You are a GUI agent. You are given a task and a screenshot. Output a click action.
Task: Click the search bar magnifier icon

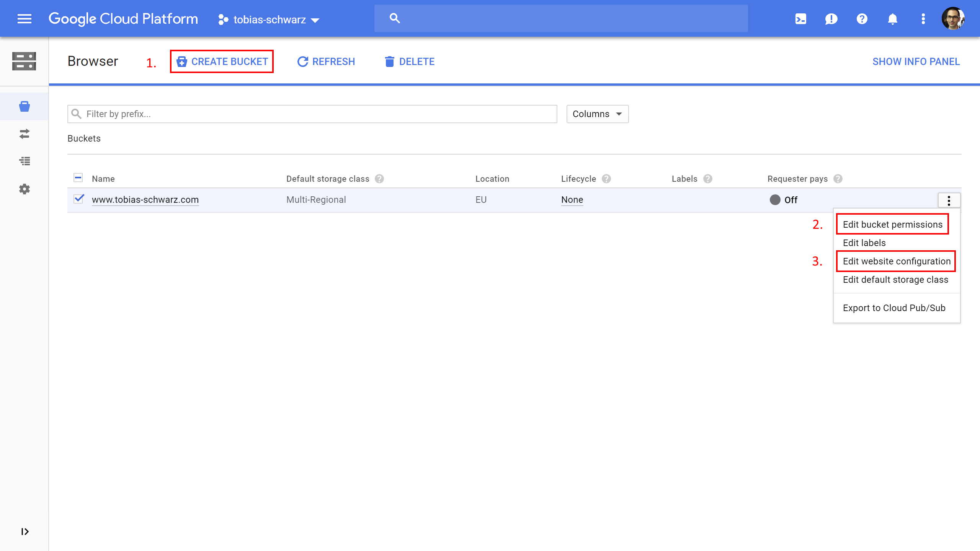395,18
